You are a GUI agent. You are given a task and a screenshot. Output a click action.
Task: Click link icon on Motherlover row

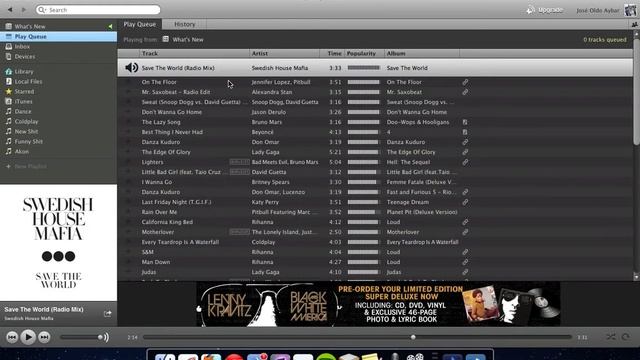coord(465,232)
